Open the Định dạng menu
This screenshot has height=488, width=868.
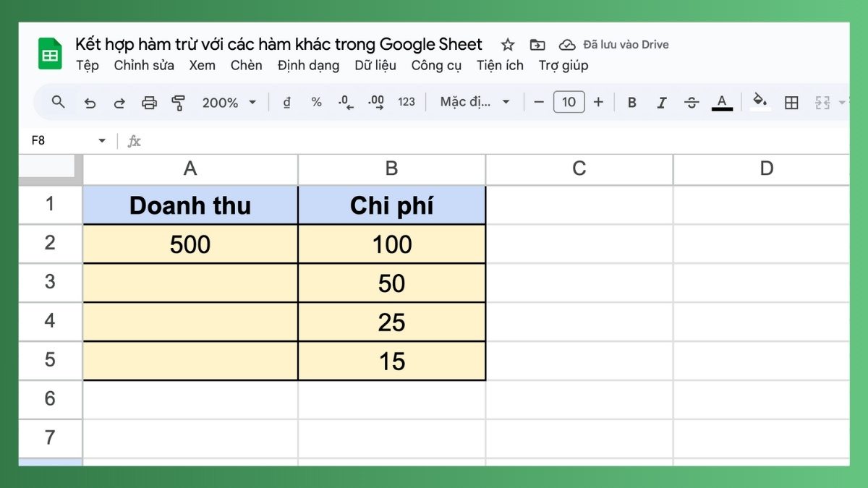point(308,65)
